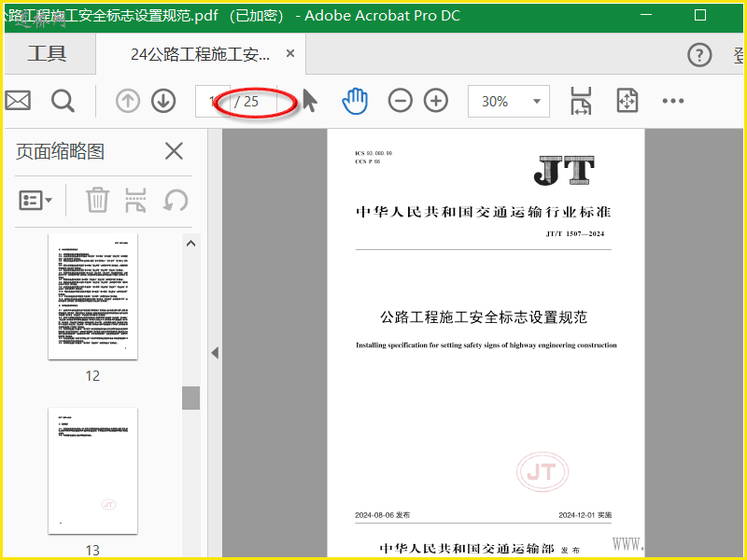
Task: Click the standard number JT/T 1507—2024
Action: (x=575, y=234)
